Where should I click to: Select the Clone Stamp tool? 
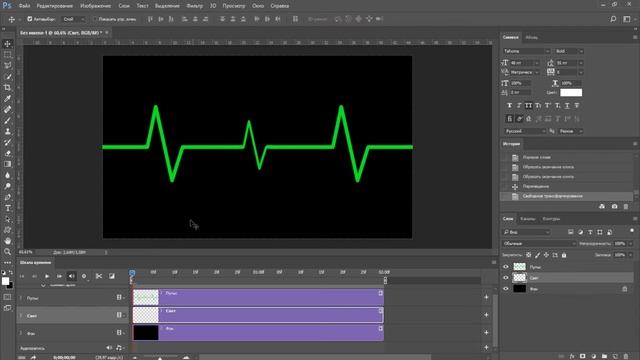click(x=7, y=131)
